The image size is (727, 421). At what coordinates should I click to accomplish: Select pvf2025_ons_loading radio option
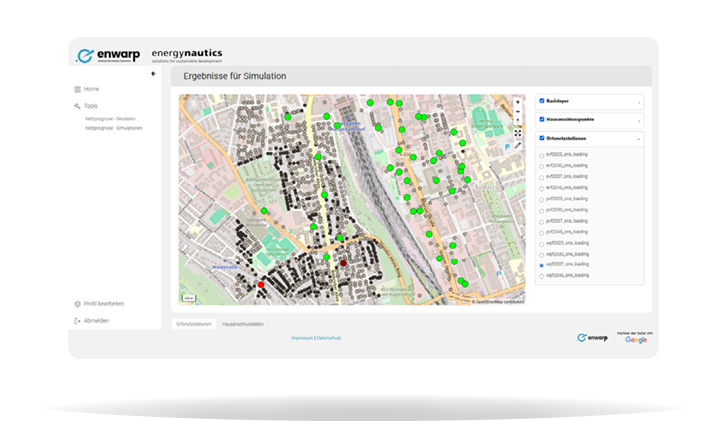[x=542, y=200]
